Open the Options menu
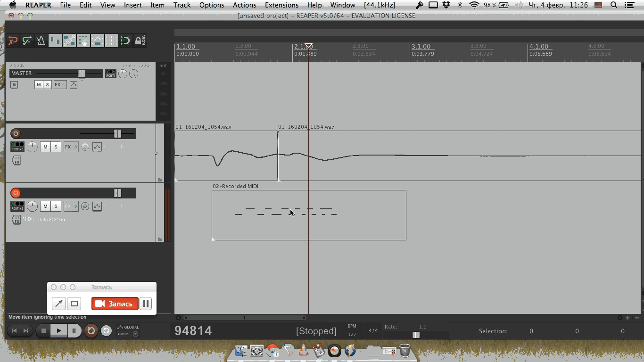Image resolution: width=644 pixels, height=362 pixels. click(x=212, y=5)
